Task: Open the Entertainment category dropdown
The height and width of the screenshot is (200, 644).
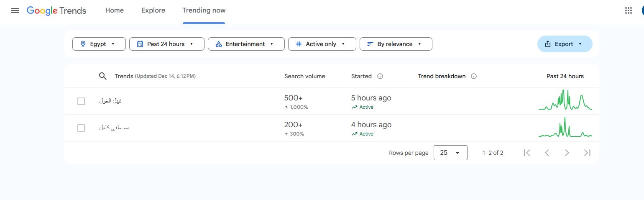Action: [x=246, y=44]
